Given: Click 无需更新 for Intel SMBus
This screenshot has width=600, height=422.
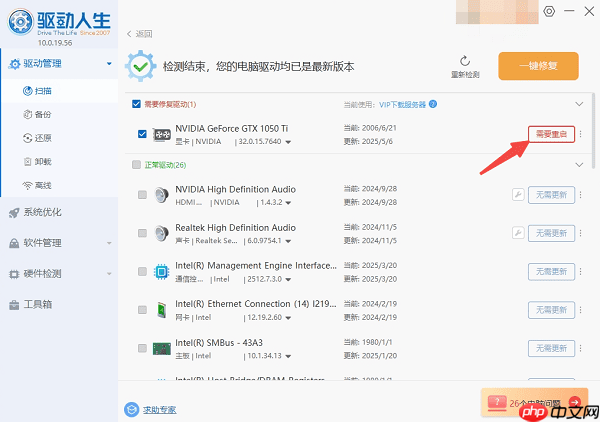Looking at the screenshot, I should [551, 348].
